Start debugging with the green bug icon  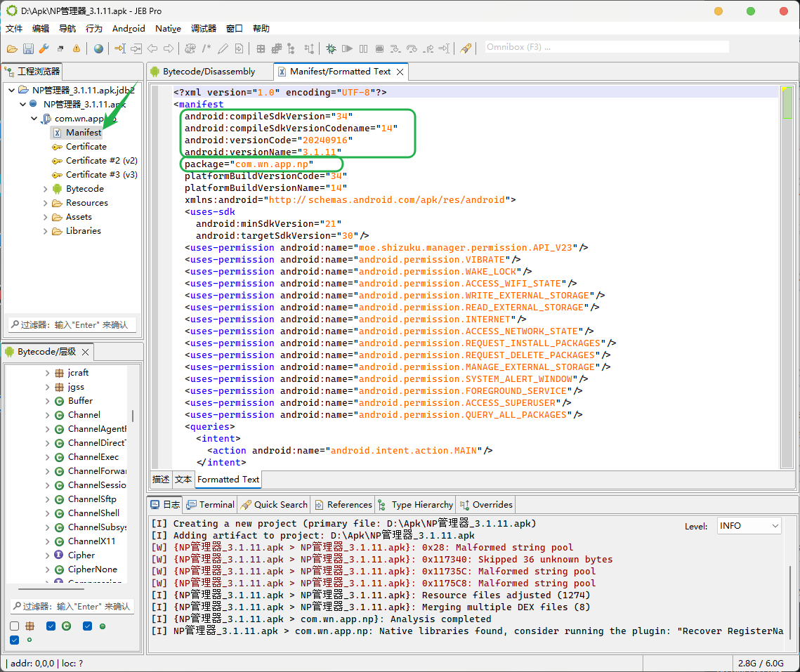coord(331,48)
